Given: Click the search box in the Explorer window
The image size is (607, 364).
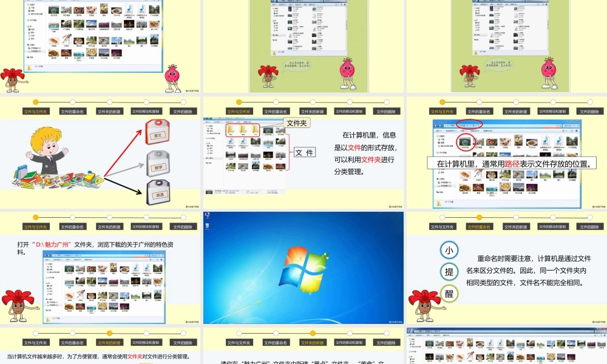Looking at the screenshot, I should 571,124.
